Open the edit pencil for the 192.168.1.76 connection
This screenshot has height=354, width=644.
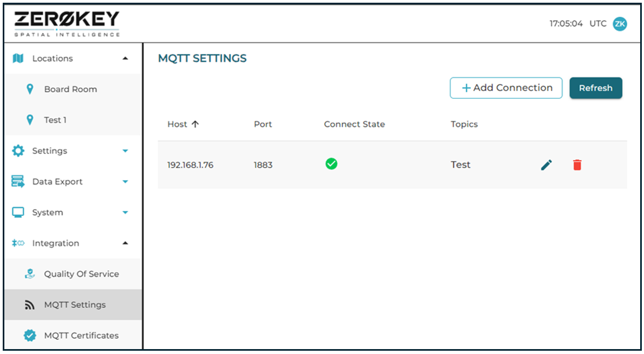[546, 164]
